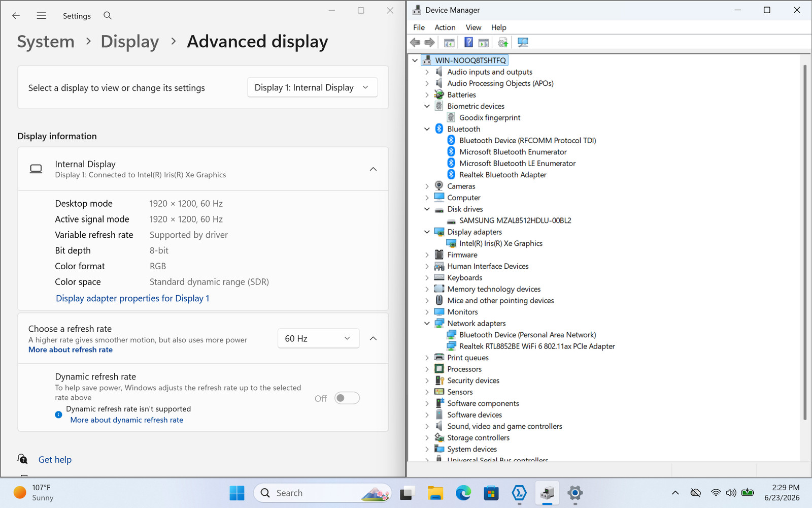Select Realtek Bluetooth Adapter device
The height and width of the screenshot is (508, 812).
click(x=502, y=175)
